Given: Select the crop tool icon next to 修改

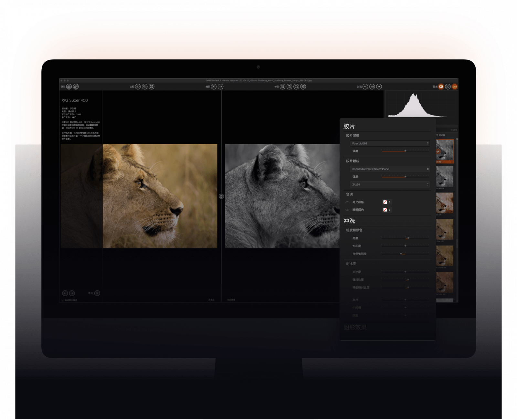Looking at the screenshot, I should 283,87.
